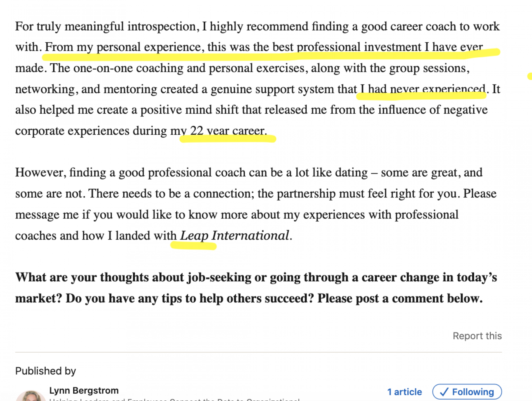
Task: Click the yellow stroke under the word 'Leap'
Action: coord(193,246)
